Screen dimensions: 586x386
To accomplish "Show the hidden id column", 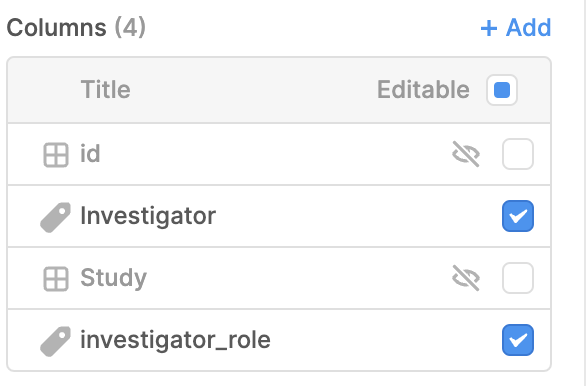I will click(466, 154).
